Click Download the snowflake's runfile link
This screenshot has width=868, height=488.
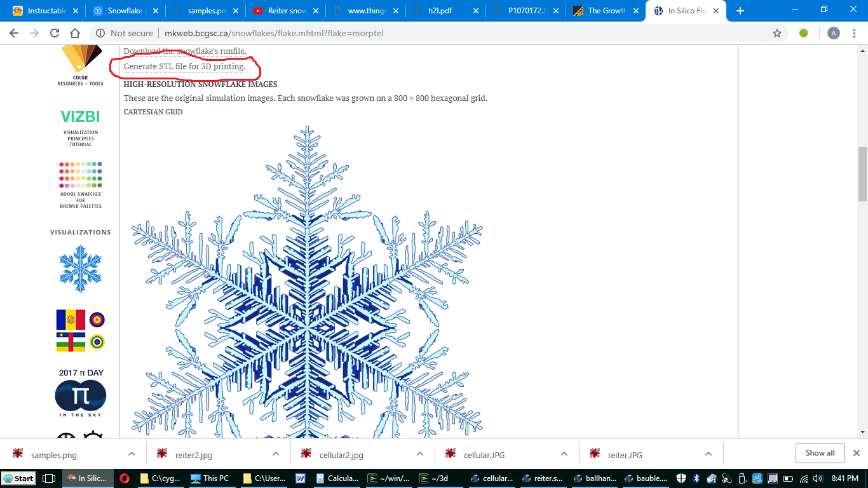click(x=184, y=51)
